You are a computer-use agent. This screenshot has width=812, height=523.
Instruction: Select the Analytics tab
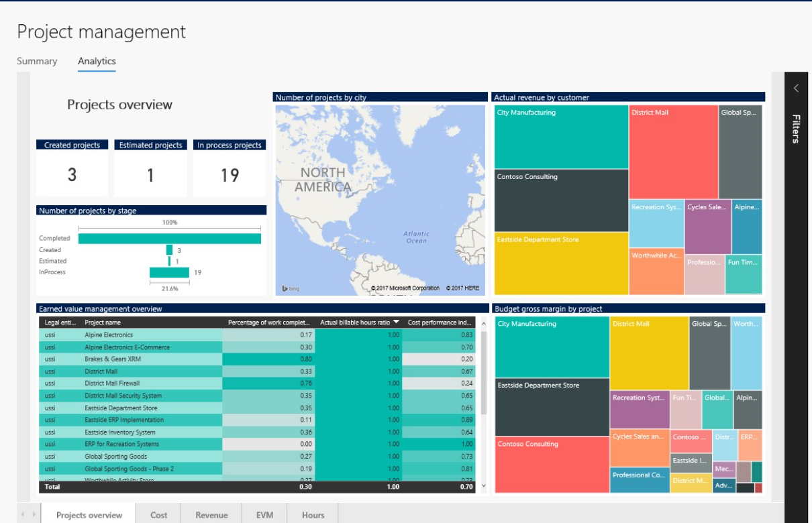tap(97, 61)
